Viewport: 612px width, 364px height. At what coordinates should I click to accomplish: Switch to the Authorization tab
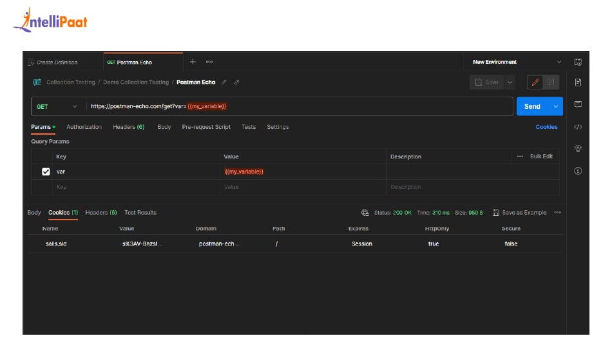pyautogui.click(x=84, y=127)
